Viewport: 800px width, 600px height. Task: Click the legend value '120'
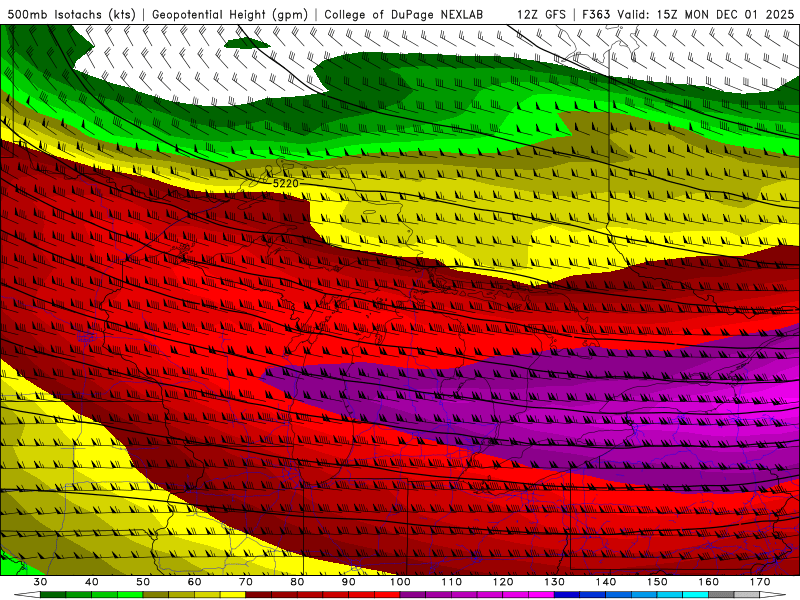coord(503,582)
